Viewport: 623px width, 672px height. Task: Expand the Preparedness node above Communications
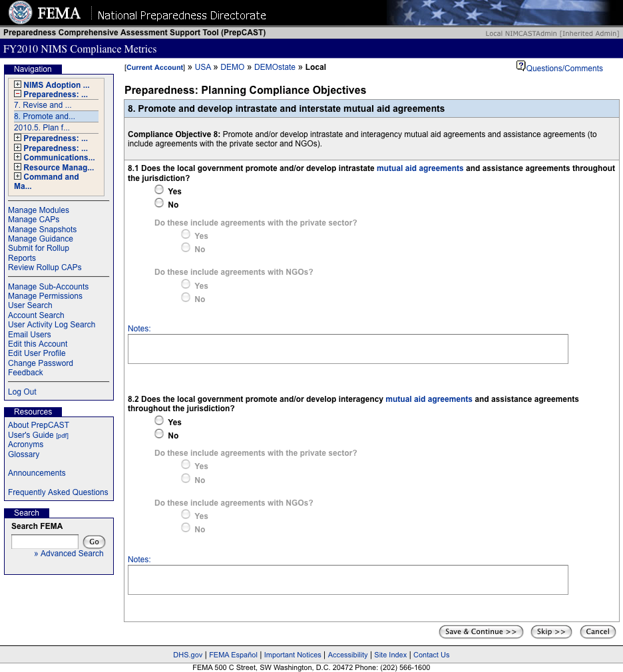[17, 148]
